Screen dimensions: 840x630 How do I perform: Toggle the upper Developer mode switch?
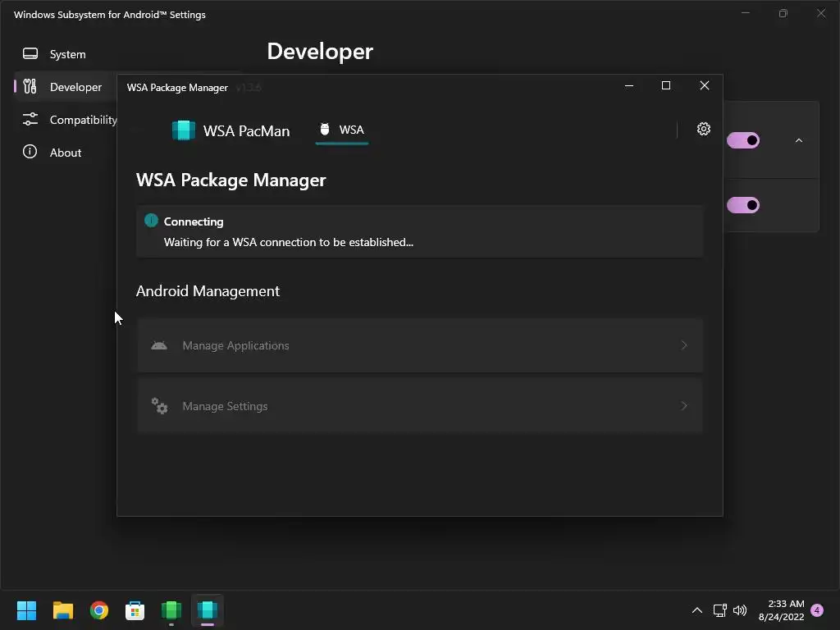743,140
